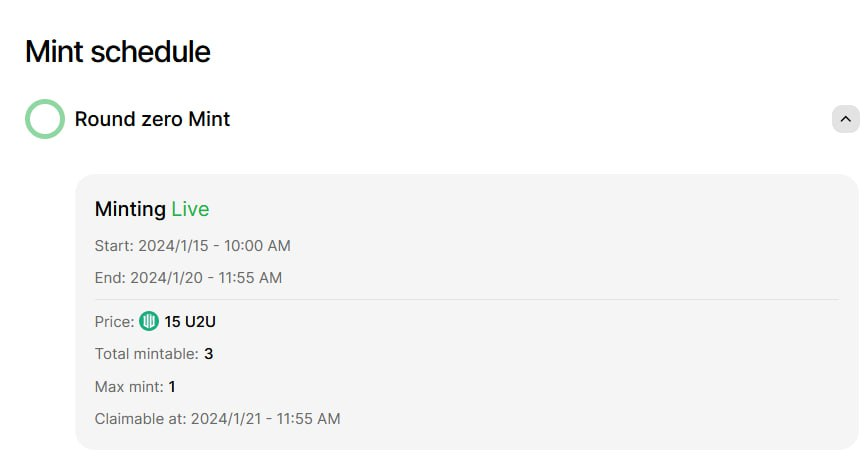Click the Claimable at label
Viewport: 866px width, 460px height.
pos(140,419)
